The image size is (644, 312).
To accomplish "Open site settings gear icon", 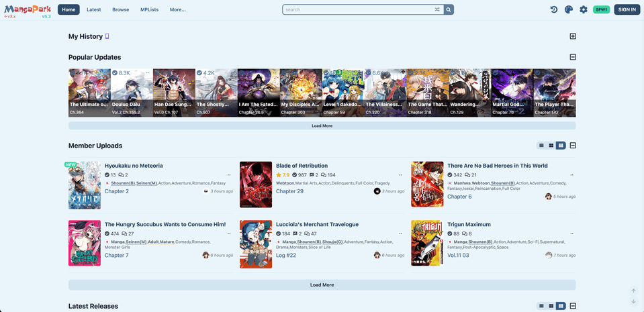I will pos(583,9).
